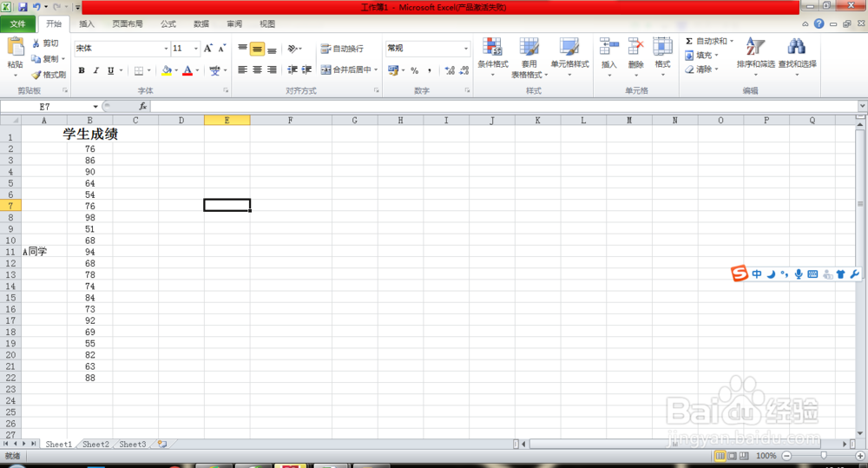Image resolution: width=868 pixels, height=468 pixels.
Task: Expand the Font group dialog launcher
Action: pyautogui.click(x=226, y=90)
